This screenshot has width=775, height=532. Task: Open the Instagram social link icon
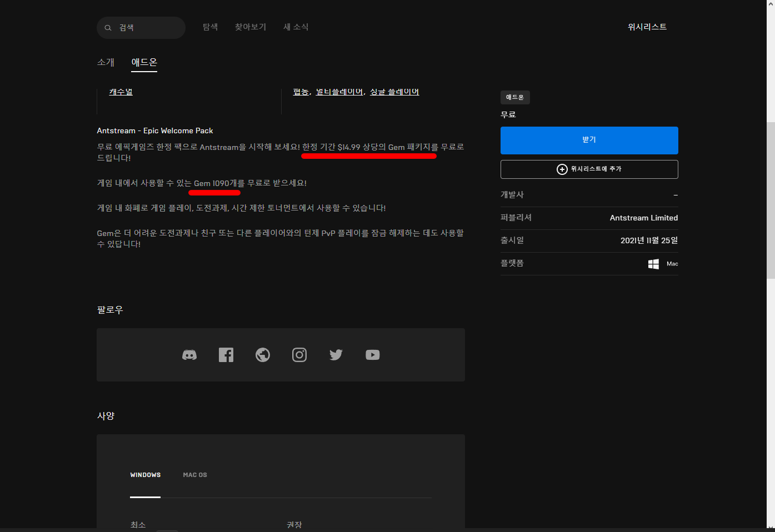(x=299, y=355)
